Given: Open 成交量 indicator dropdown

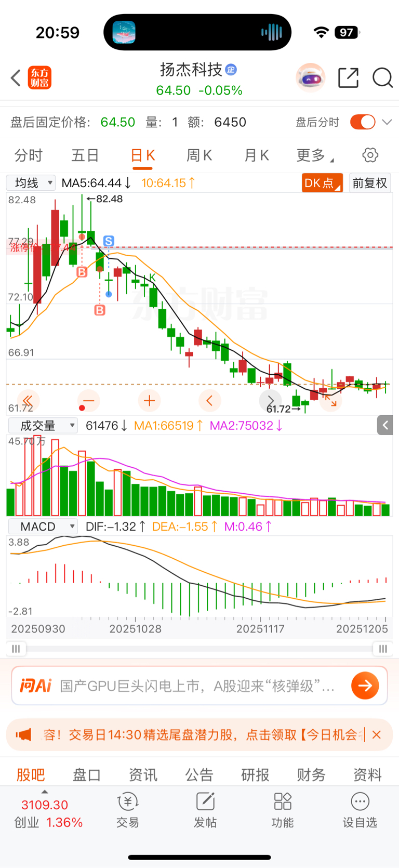Looking at the screenshot, I should [x=43, y=426].
